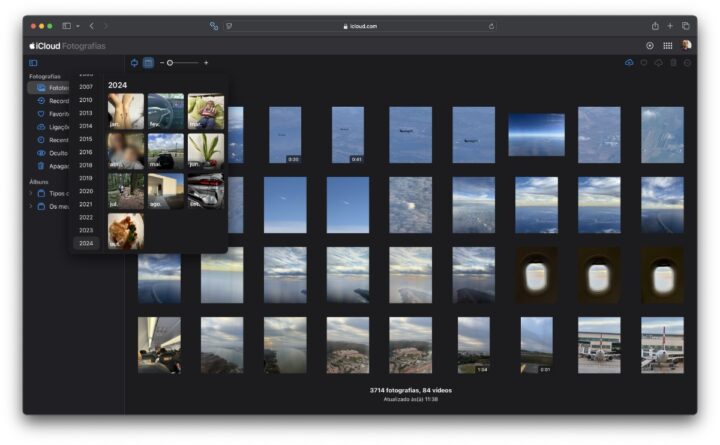
Task: Jump to the ago. building month thumbnail
Action: point(166,191)
